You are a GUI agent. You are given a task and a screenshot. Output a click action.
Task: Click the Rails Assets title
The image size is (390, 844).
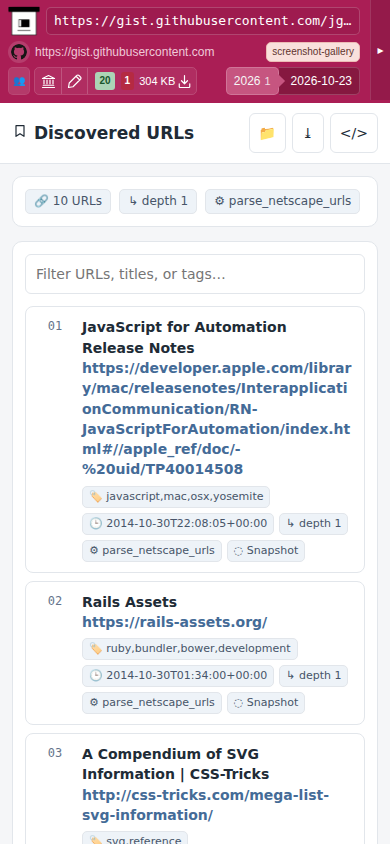click(x=130, y=602)
